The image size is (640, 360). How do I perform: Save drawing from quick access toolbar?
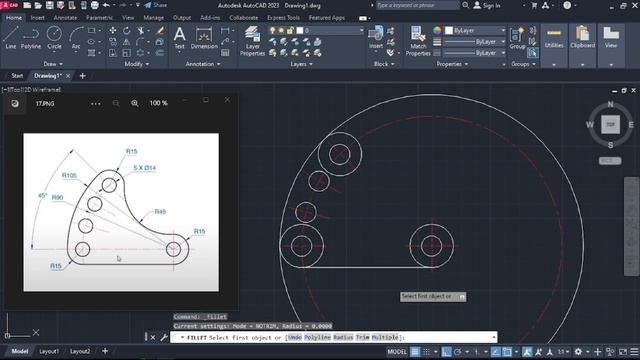49,5
